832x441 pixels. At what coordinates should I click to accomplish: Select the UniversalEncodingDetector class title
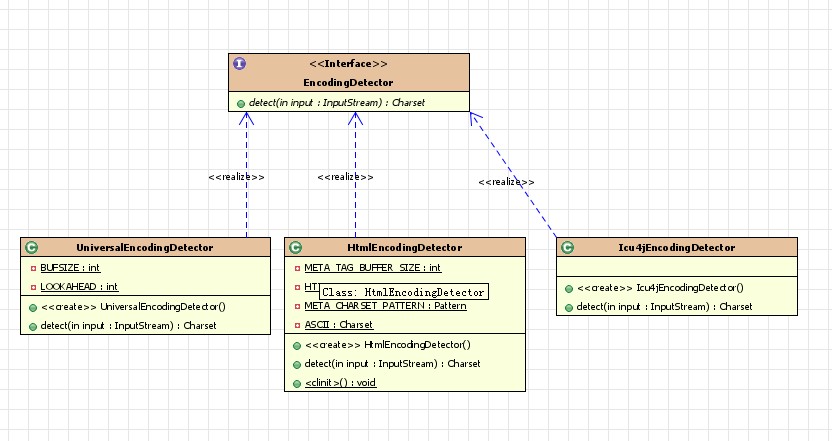(144, 248)
